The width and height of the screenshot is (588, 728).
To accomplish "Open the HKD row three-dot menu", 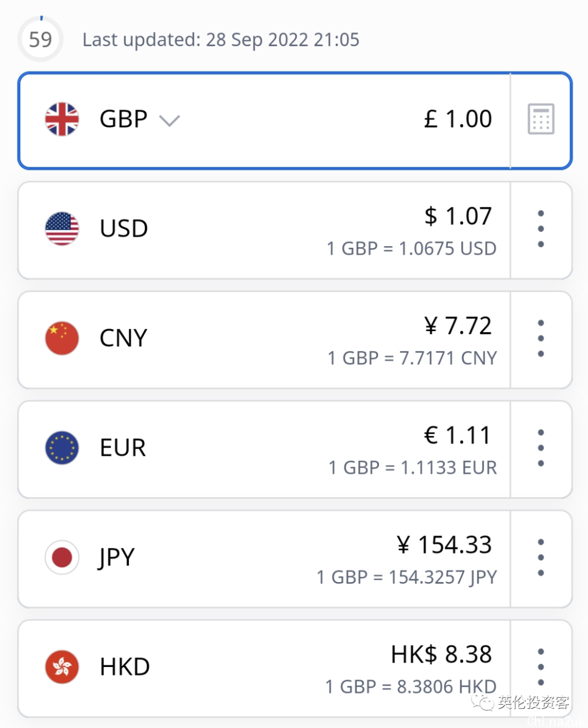I will (541, 667).
